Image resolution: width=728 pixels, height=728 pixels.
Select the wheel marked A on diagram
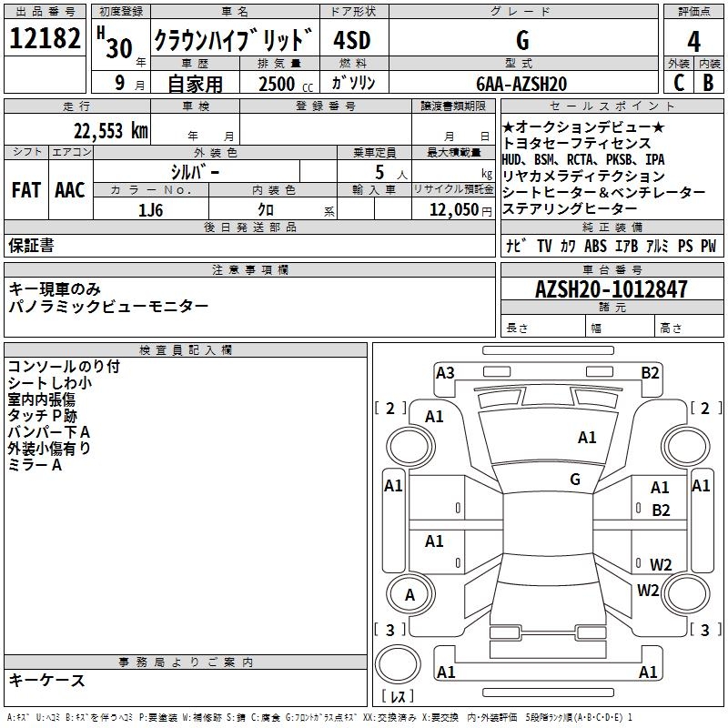coord(410,594)
